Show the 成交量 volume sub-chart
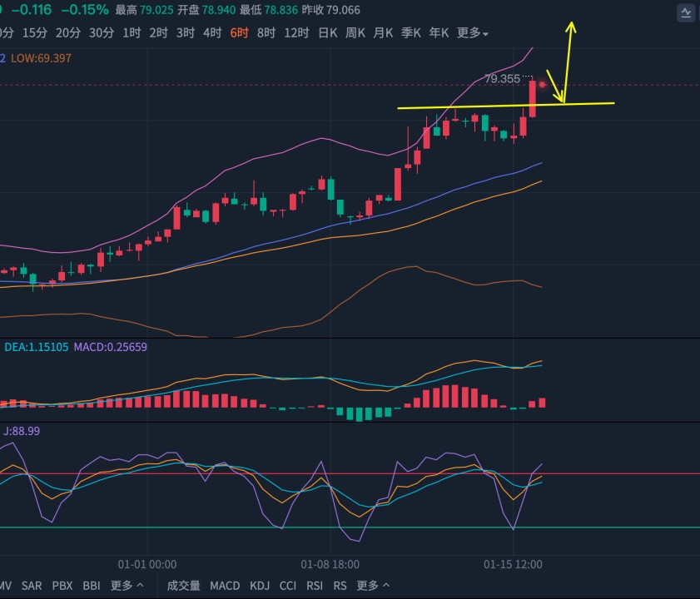The width and height of the screenshot is (700, 599). (x=183, y=586)
